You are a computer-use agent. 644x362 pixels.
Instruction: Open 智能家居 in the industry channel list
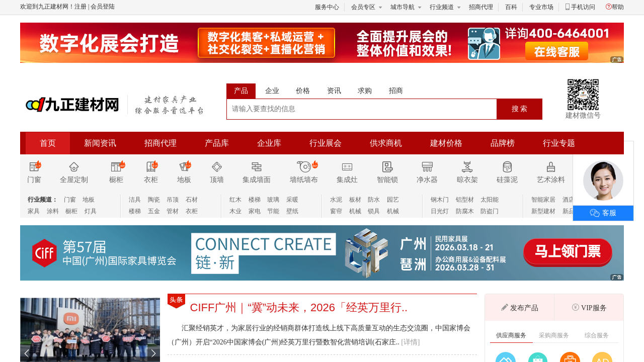click(543, 200)
